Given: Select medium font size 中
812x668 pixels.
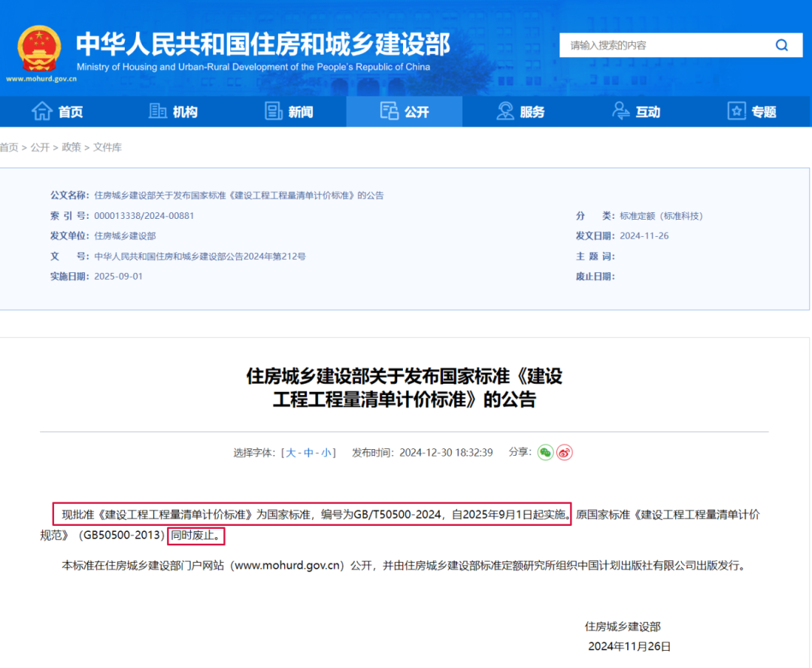Looking at the screenshot, I should coord(308,453).
